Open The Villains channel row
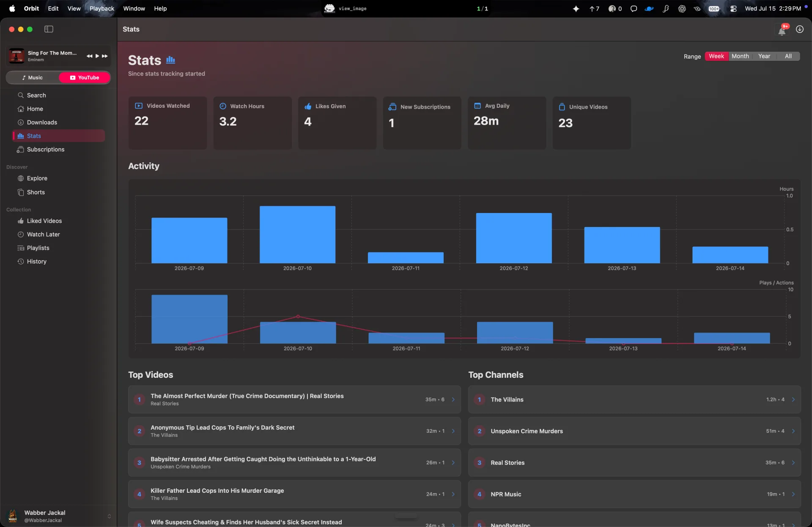This screenshot has height=527, width=812. coord(634,399)
